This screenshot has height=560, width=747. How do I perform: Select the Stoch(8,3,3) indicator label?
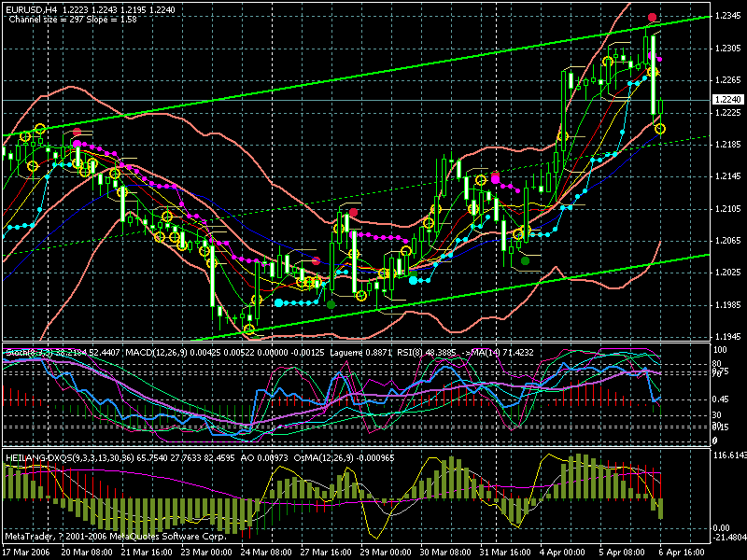63,353
